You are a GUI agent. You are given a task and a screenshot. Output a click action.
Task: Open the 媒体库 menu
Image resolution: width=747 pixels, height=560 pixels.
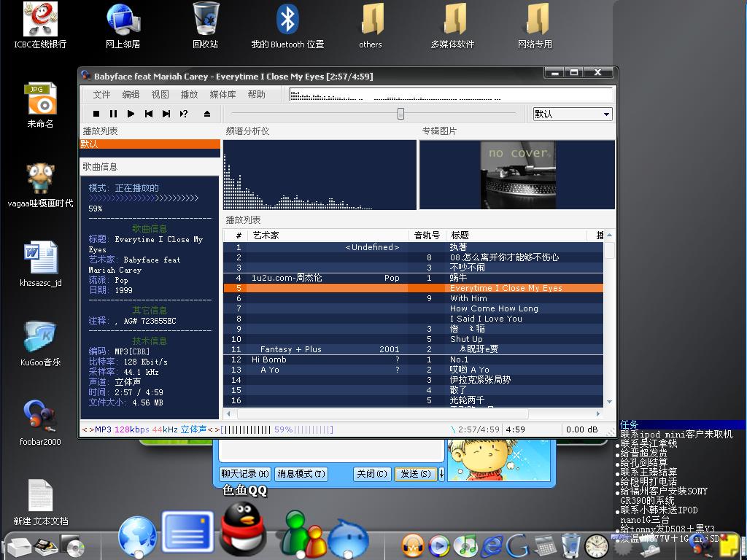[222, 94]
